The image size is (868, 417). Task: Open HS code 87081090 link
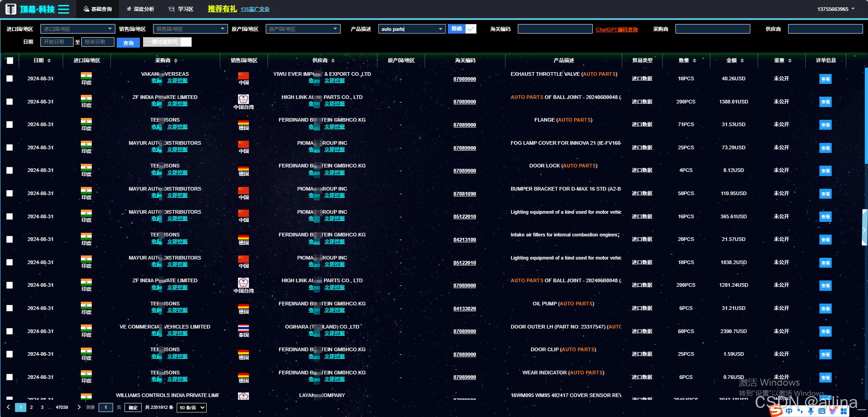coord(465,194)
